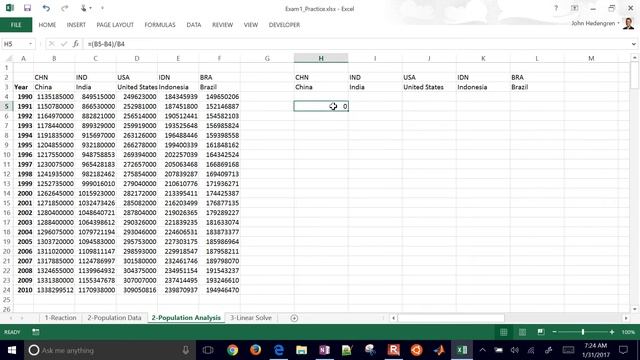This screenshot has width=640, height=360.
Task: Click zoom in plus button
Action: pyautogui.click(x=612, y=332)
